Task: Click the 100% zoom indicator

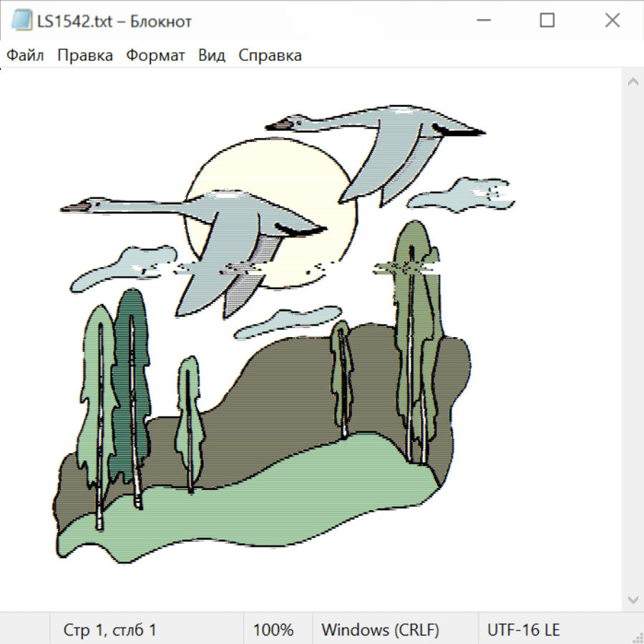Action: [x=273, y=630]
